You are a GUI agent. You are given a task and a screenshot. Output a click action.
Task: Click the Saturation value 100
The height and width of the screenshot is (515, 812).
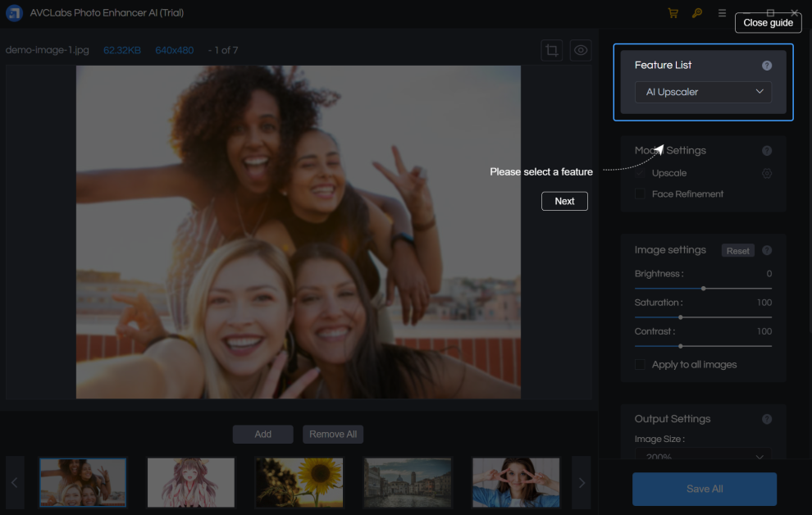[x=764, y=303]
